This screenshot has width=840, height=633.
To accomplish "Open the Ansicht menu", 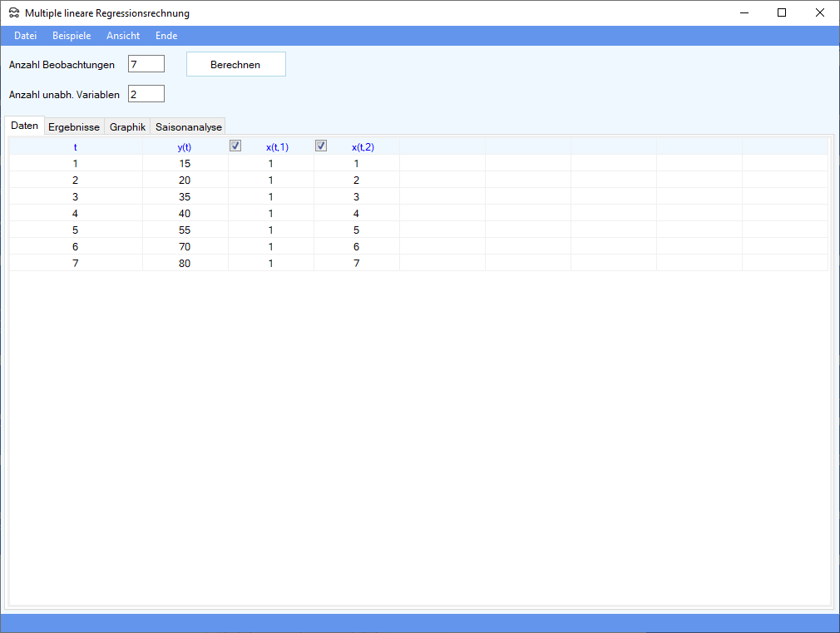I will (x=123, y=36).
